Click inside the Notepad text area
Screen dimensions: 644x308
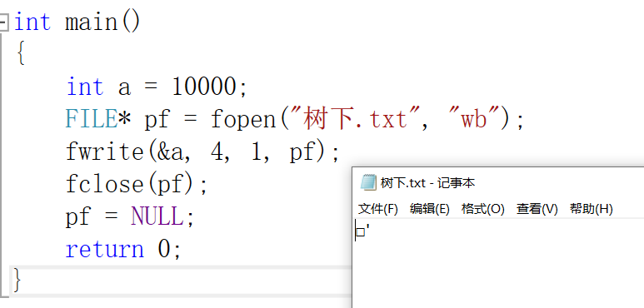pos(497,263)
